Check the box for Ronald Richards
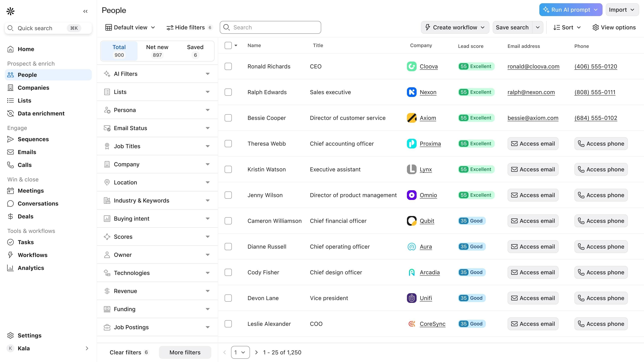This screenshot has height=362, width=644. [228, 66]
